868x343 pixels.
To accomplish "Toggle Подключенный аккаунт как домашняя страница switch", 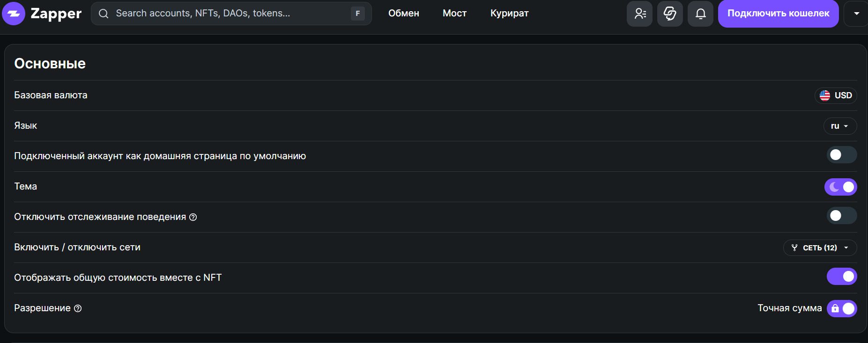I will 841,155.
